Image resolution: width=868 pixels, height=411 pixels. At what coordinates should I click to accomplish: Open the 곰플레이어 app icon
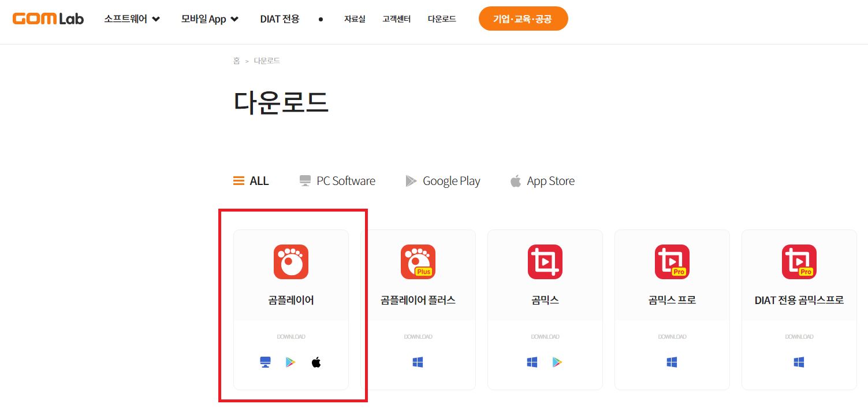click(291, 262)
